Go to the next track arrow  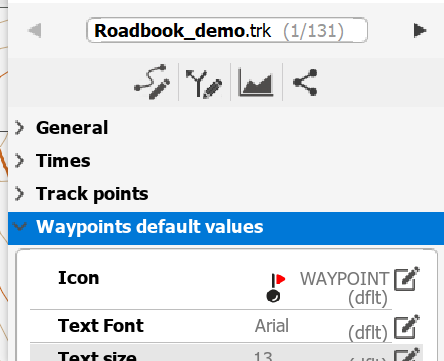(x=420, y=30)
